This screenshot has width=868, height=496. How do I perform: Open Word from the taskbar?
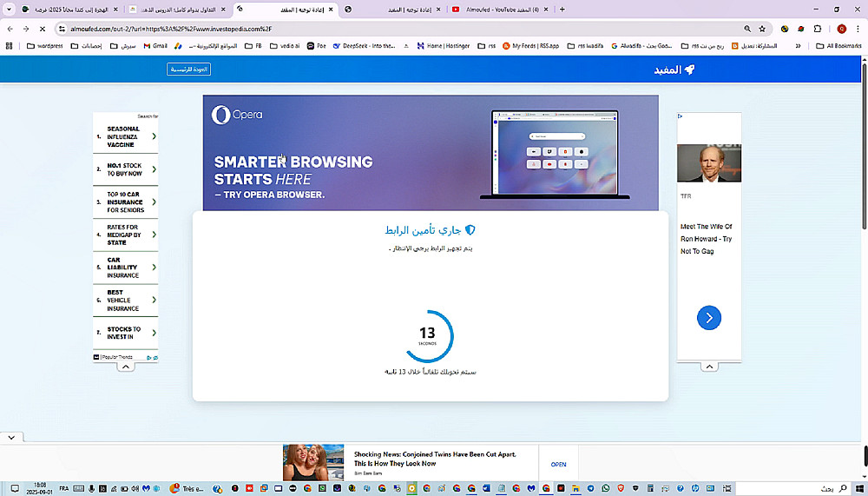tap(487, 488)
